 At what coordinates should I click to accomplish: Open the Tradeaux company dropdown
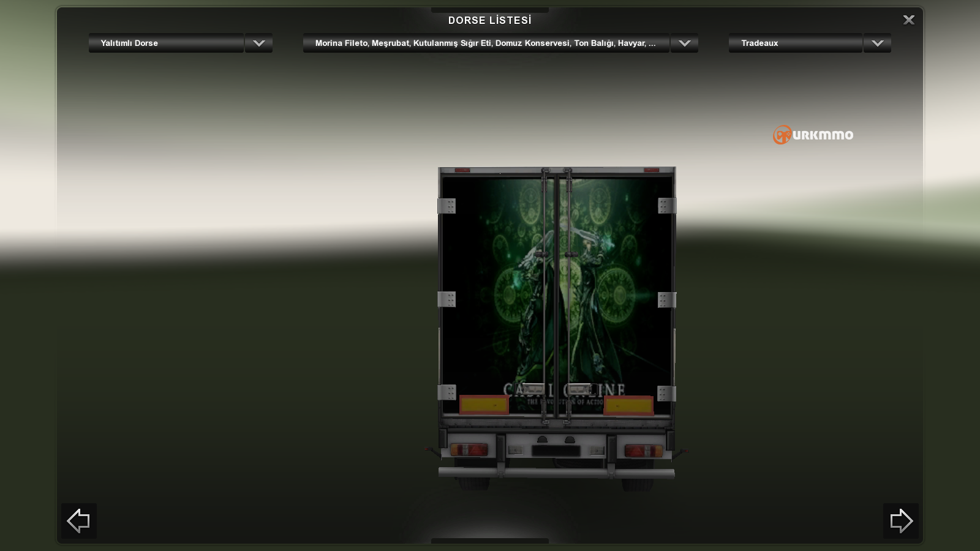click(795, 43)
